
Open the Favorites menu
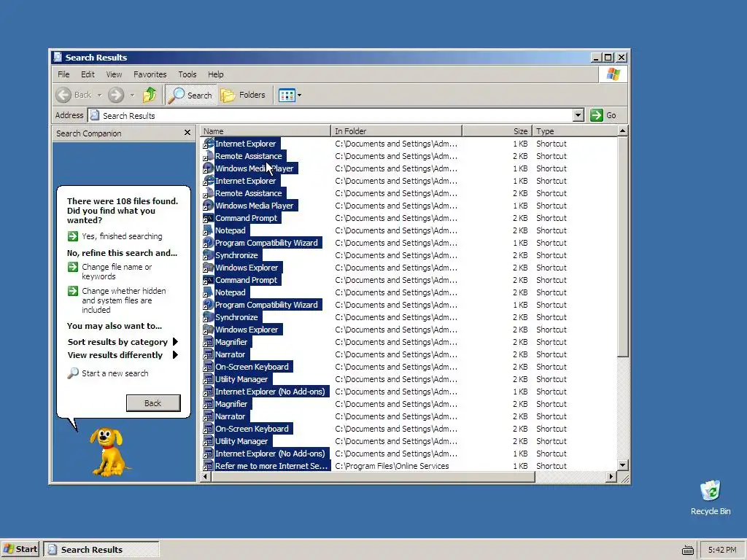150,74
